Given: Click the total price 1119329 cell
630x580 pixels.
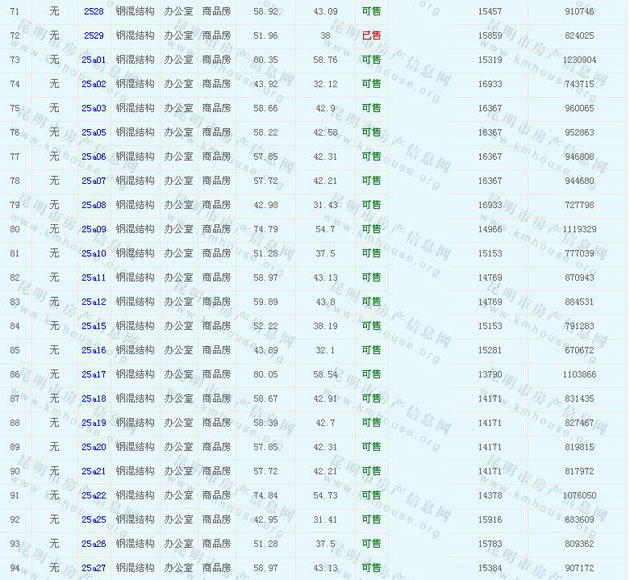Looking at the screenshot, I should pos(579,229).
